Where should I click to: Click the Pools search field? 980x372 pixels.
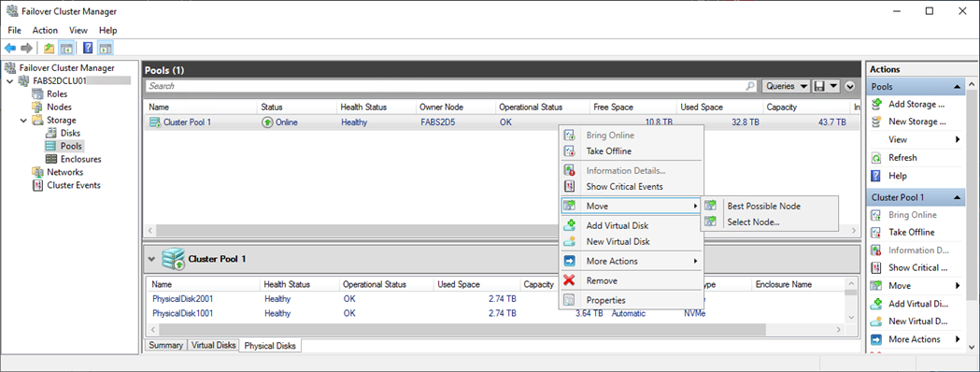click(x=450, y=86)
